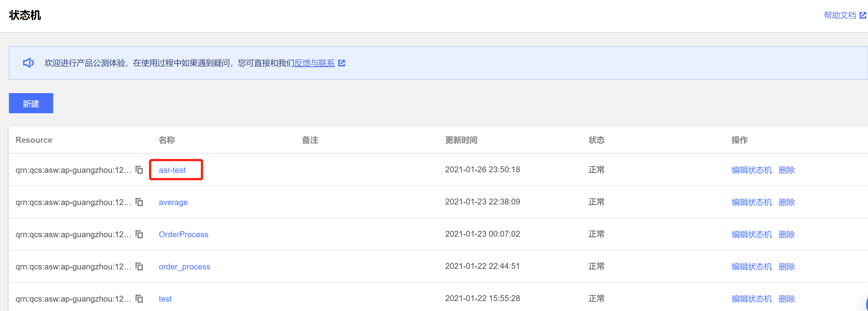The width and height of the screenshot is (868, 311).
Task: Open the 帮助文档 link
Action: (x=840, y=15)
